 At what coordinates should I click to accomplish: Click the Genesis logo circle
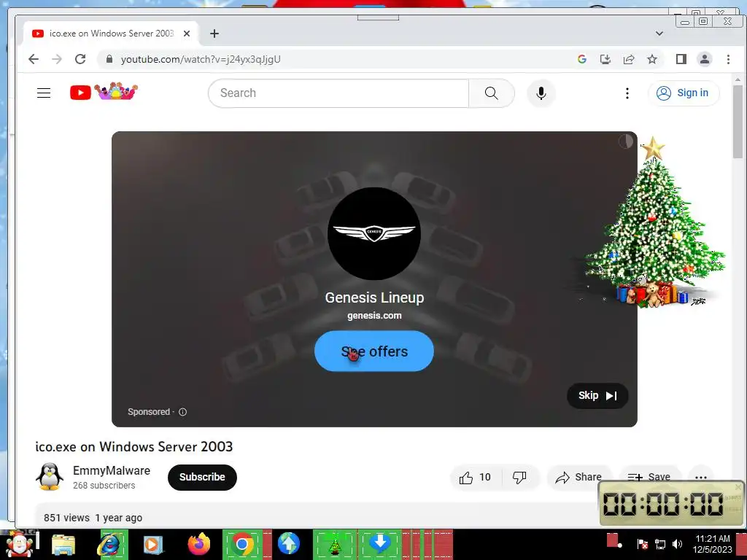click(374, 233)
